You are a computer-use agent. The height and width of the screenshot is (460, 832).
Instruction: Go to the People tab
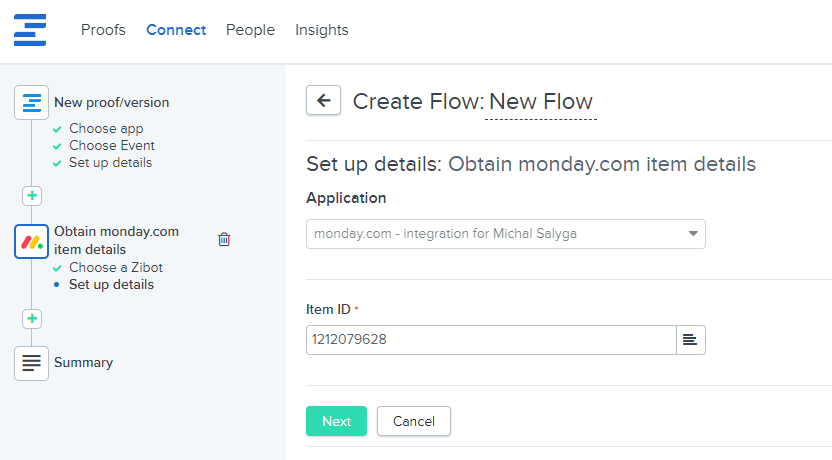[250, 30]
